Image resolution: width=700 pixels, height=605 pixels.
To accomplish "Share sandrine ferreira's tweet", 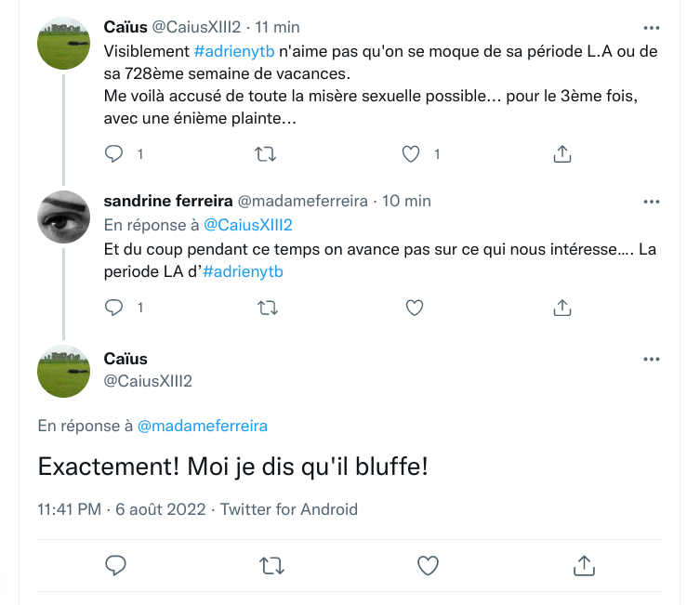I will click(561, 307).
